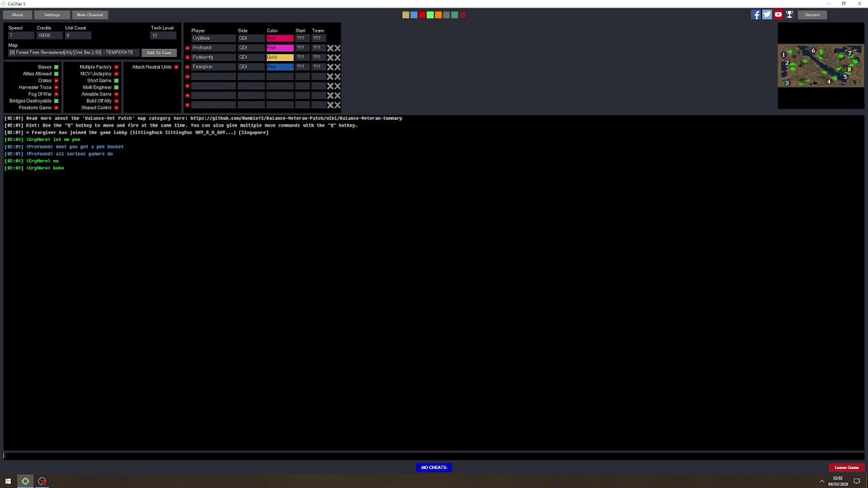Open CryMore's Red color dropdown
The width and height of the screenshot is (868, 488).
(280, 38)
